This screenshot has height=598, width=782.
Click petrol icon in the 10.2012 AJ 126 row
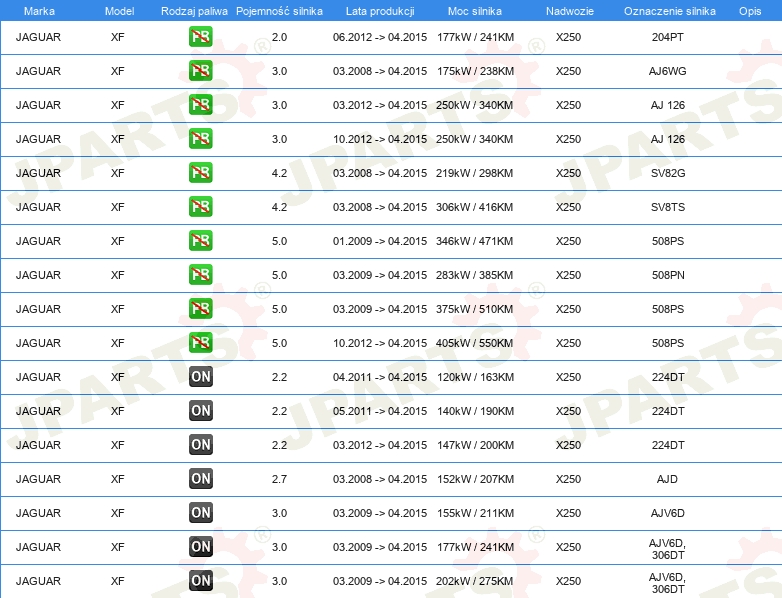[x=200, y=139]
